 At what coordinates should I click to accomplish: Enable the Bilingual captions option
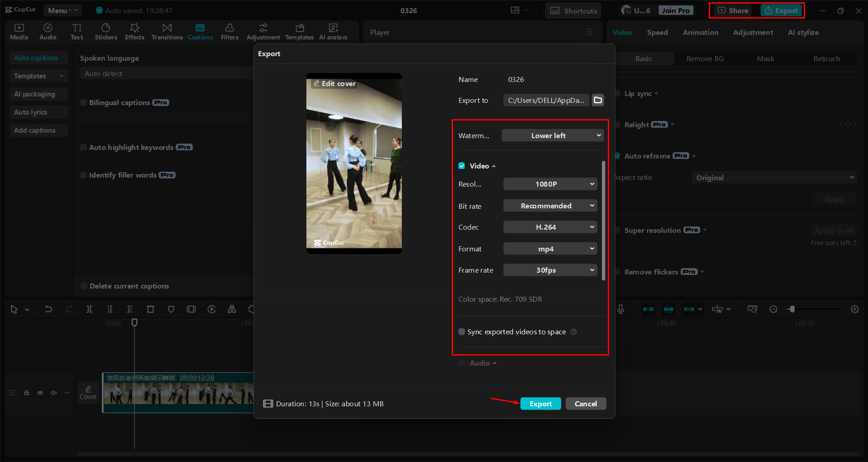pos(84,102)
